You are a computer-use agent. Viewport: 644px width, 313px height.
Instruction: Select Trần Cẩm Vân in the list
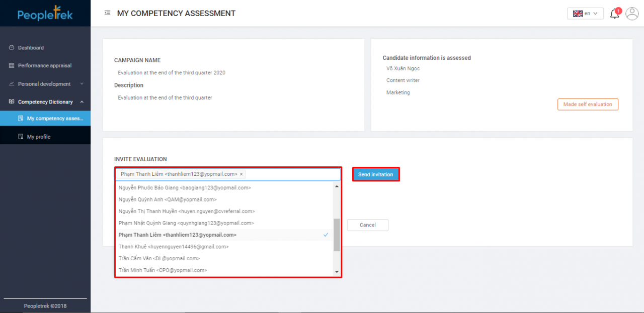pos(159,258)
